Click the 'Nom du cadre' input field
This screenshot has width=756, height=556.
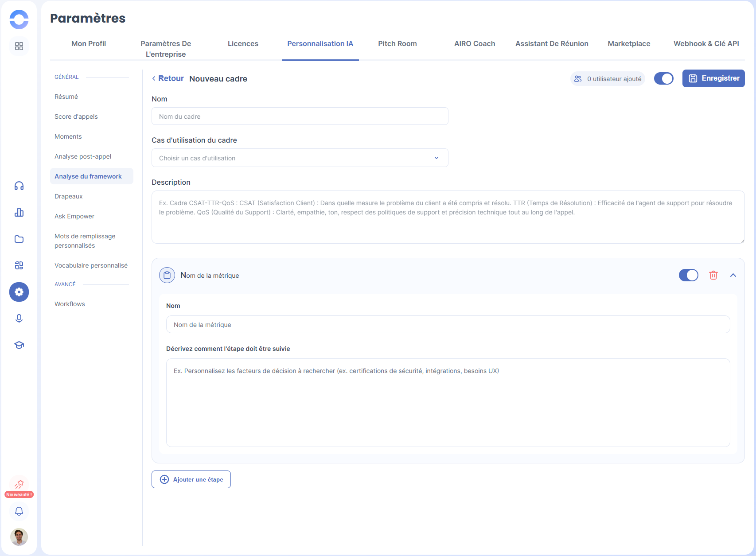tap(300, 117)
